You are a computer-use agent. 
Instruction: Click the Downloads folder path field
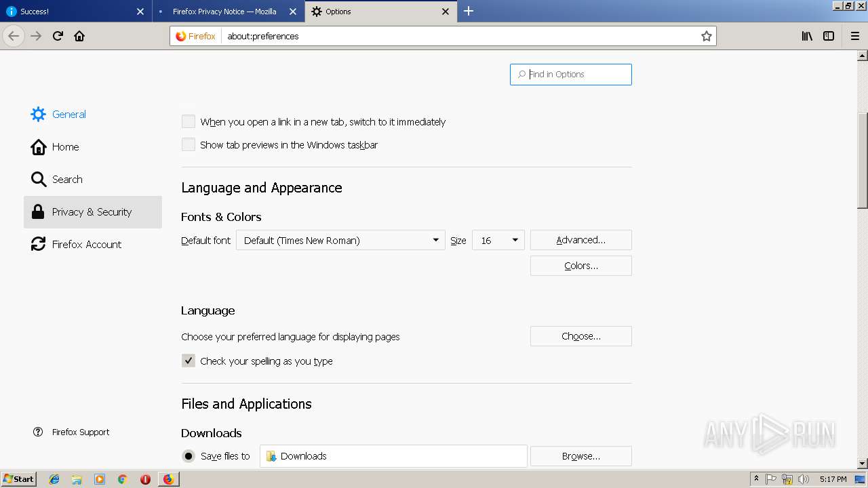(x=393, y=456)
